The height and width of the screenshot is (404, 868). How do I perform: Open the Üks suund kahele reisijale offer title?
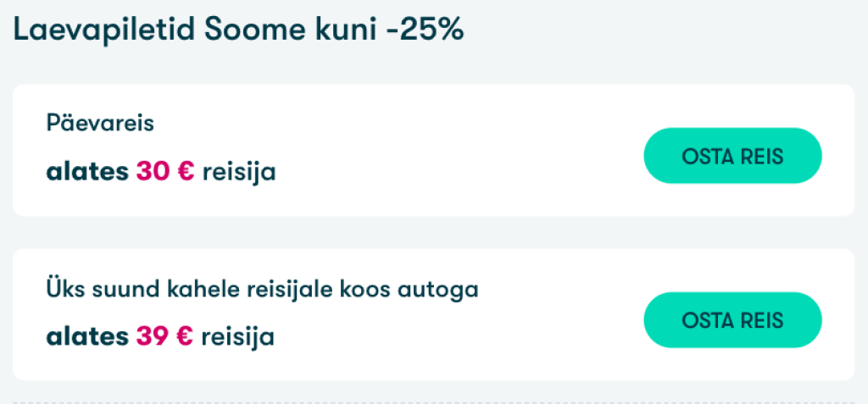pos(262,289)
